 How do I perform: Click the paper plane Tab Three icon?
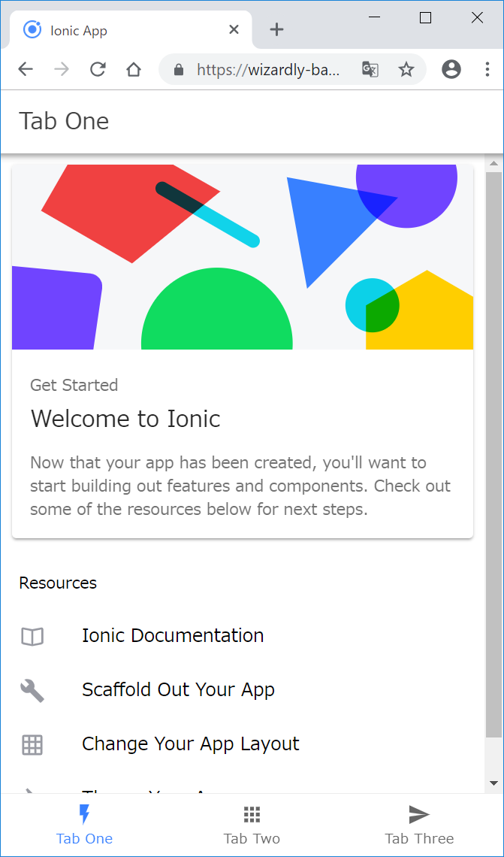point(419,814)
